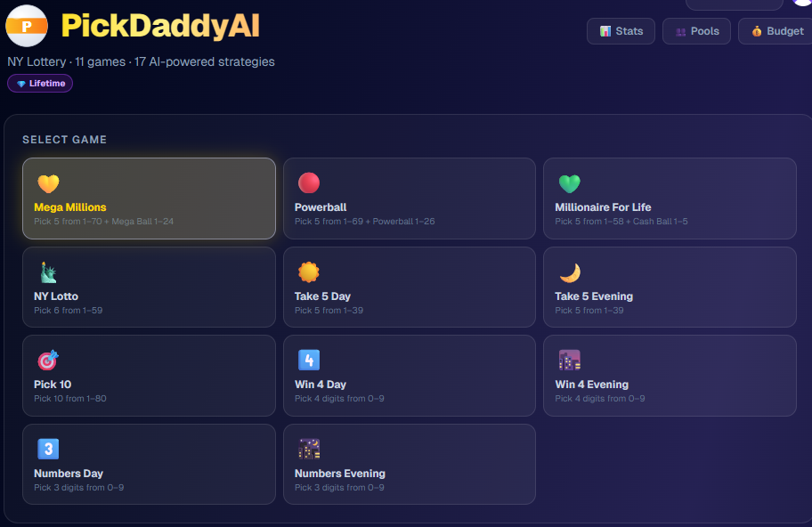Click the sun icon for Take 5 Day

pos(309,272)
